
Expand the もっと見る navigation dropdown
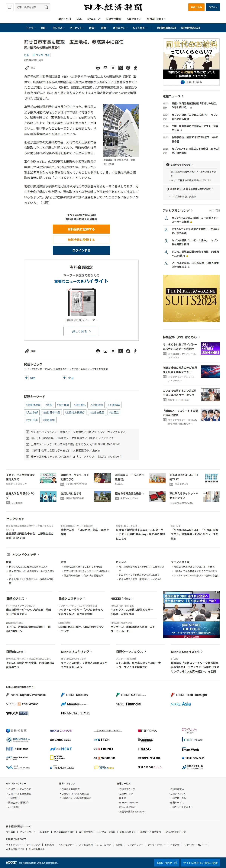[140, 28]
